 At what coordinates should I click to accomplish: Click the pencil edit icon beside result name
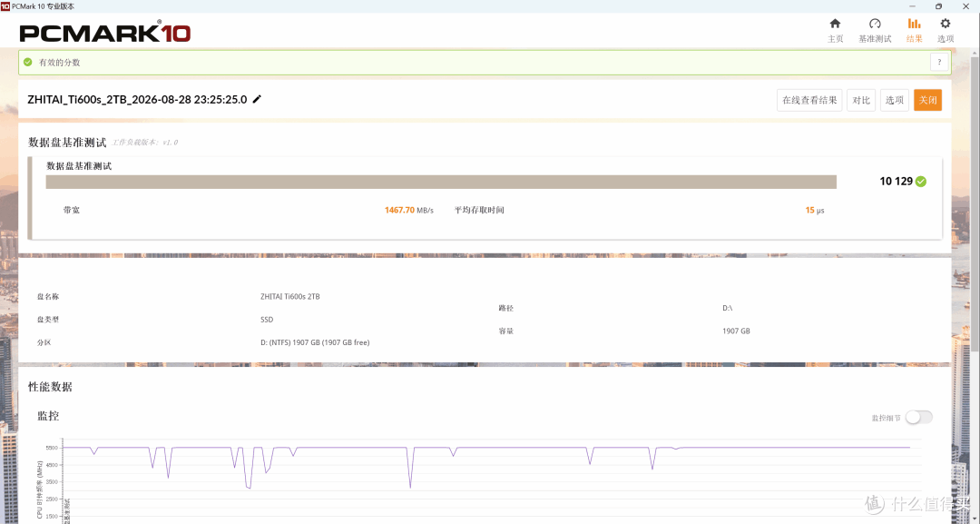(x=257, y=99)
